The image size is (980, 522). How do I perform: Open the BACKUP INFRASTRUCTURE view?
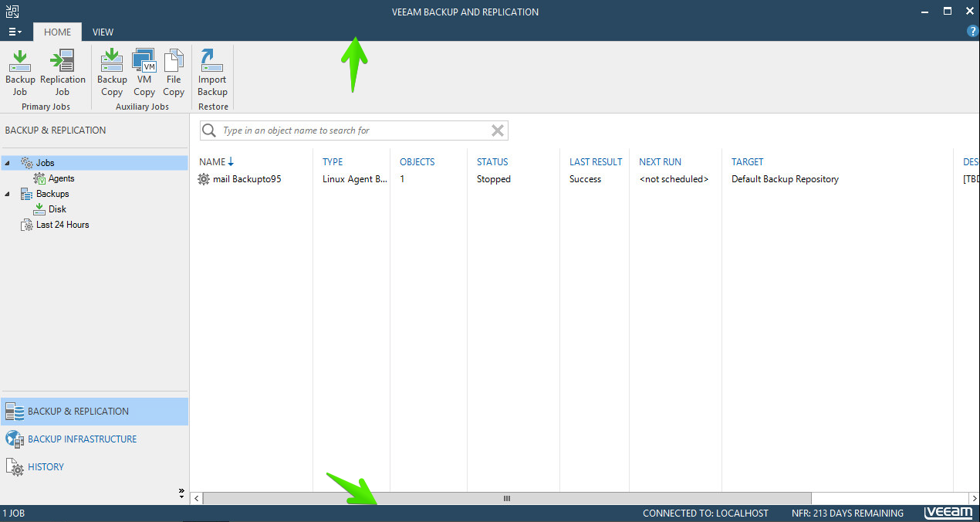point(94,439)
